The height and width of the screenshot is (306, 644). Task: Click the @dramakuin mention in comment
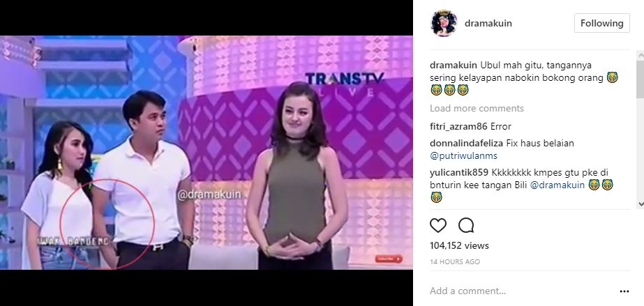[x=557, y=185]
